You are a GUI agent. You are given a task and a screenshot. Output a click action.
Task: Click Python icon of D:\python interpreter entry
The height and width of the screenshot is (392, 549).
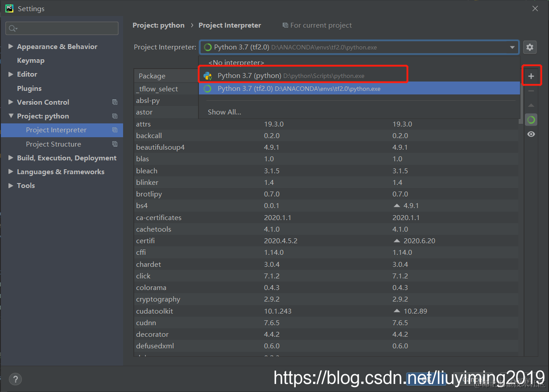tap(207, 76)
